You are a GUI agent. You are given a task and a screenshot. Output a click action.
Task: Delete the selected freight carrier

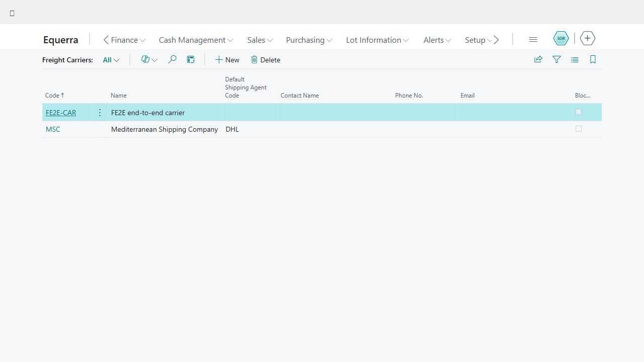tap(266, 60)
